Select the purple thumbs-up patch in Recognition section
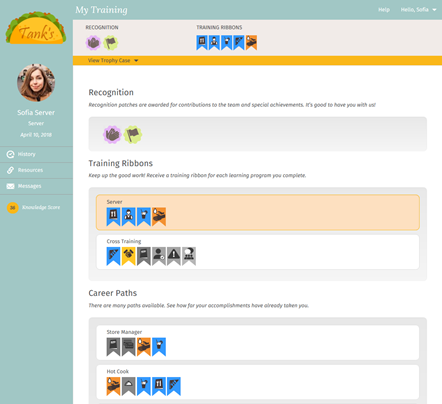The width and height of the screenshot is (442, 404). [x=112, y=135]
